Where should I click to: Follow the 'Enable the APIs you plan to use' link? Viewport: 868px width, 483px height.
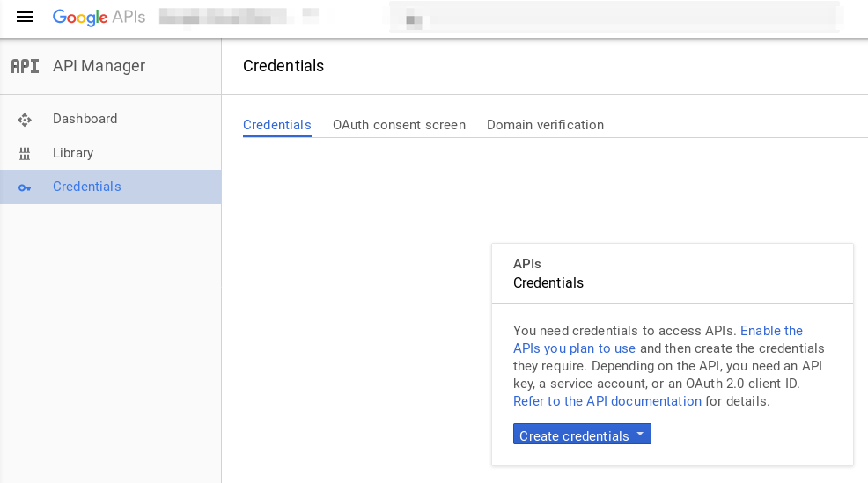[x=657, y=339]
